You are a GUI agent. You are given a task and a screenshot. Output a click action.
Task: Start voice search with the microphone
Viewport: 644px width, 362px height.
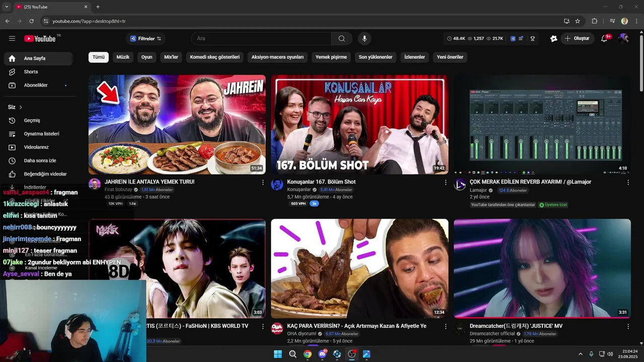coord(365,39)
